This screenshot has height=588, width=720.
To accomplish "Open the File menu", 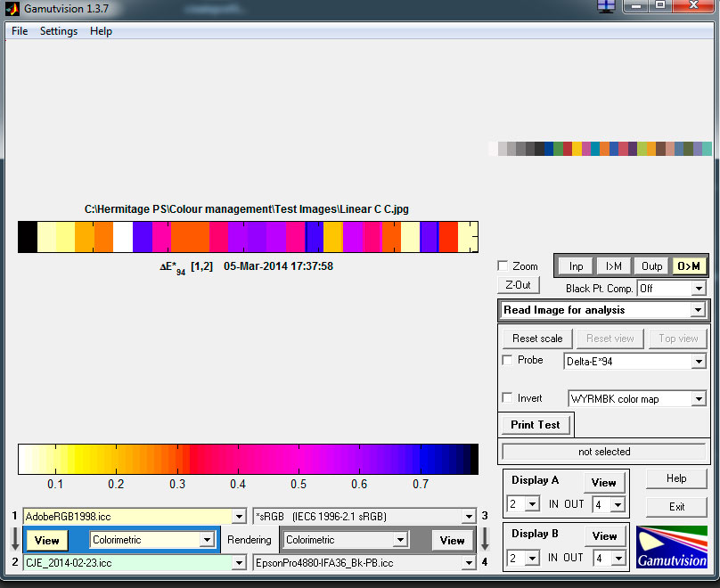I will (x=20, y=31).
